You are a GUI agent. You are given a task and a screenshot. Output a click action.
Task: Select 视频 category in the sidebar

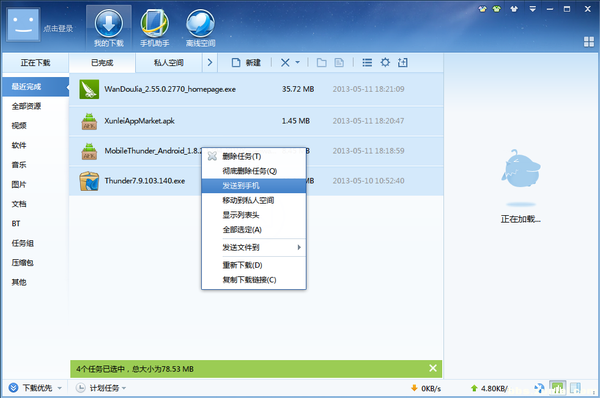[x=19, y=126]
